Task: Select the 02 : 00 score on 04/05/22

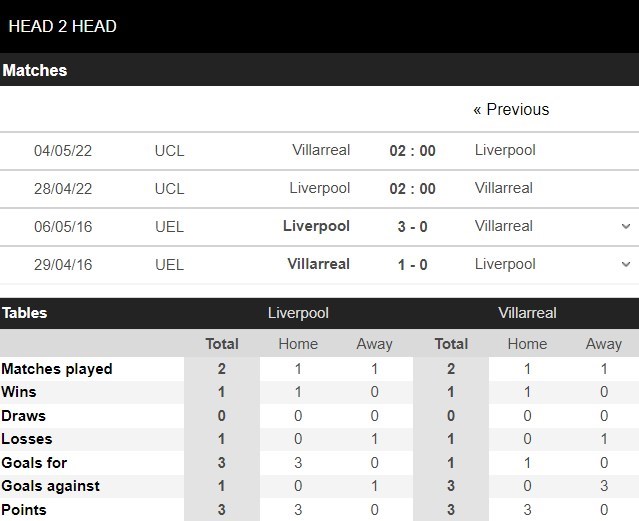Action: pyautogui.click(x=412, y=151)
